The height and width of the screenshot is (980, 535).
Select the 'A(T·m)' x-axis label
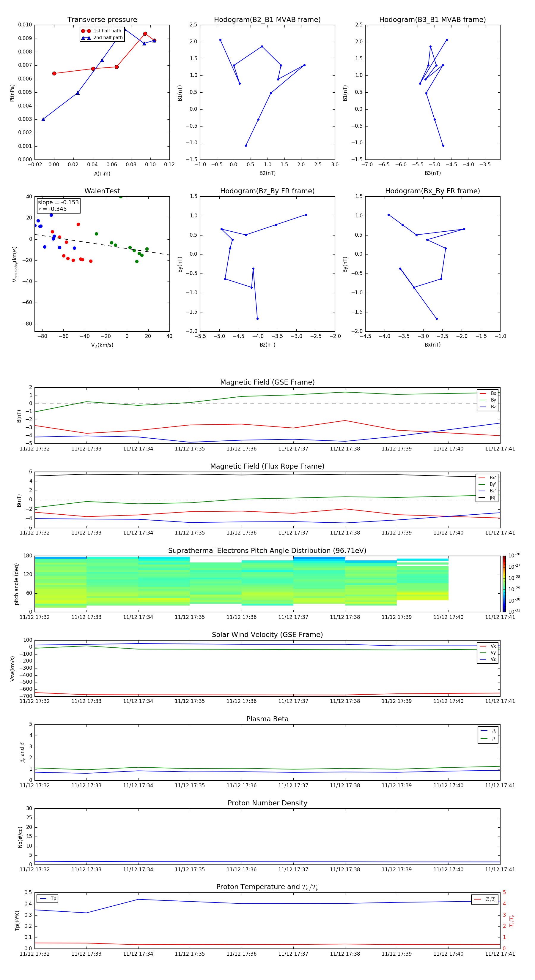(102, 174)
